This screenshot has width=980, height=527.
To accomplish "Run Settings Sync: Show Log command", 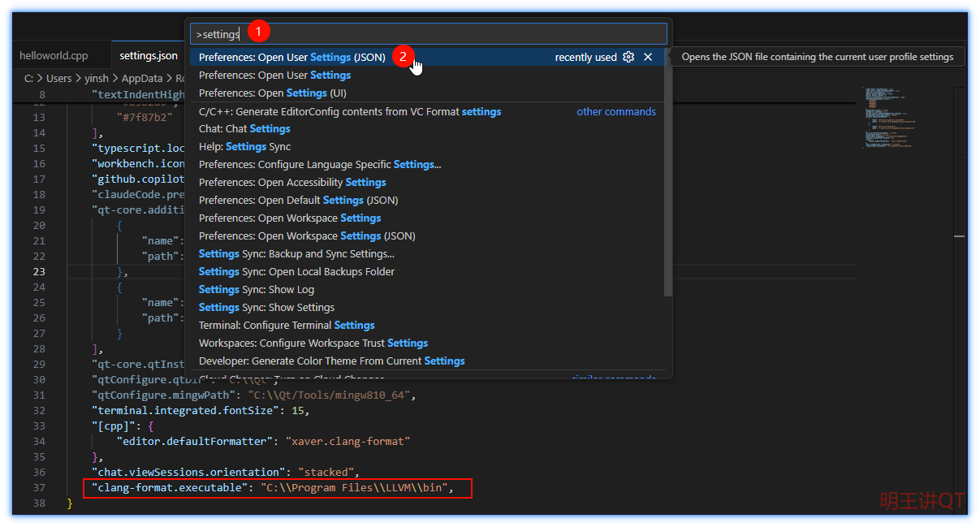I will click(256, 290).
